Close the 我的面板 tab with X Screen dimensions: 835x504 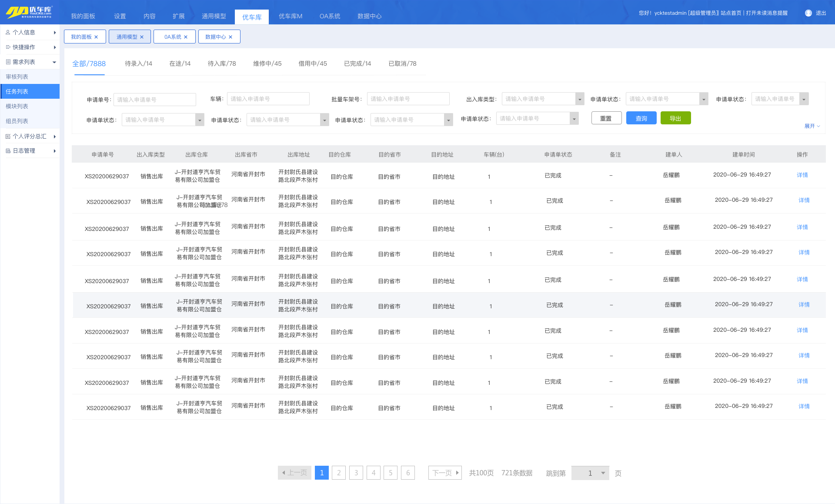click(x=96, y=37)
